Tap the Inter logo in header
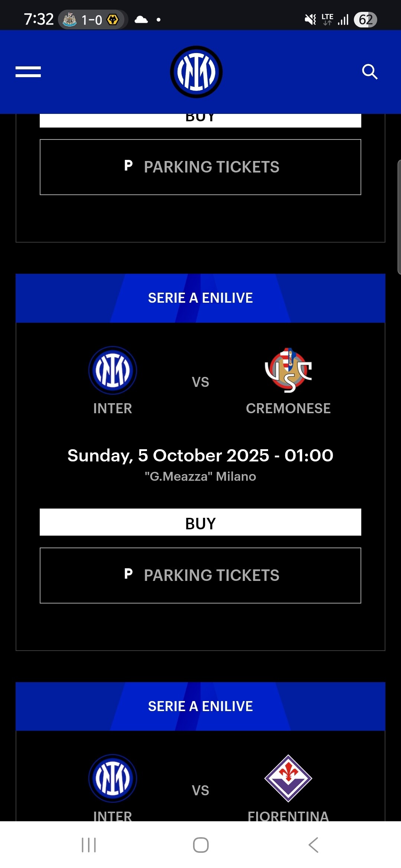Image resolution: width=401 pixels, height=868 pixels. coord(196,72)
